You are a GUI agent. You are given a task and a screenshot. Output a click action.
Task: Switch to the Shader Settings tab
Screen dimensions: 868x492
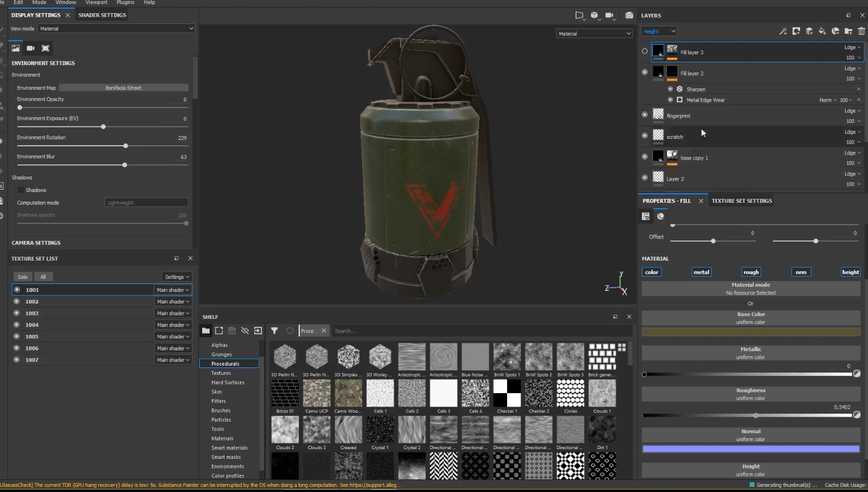coord(102,15)
